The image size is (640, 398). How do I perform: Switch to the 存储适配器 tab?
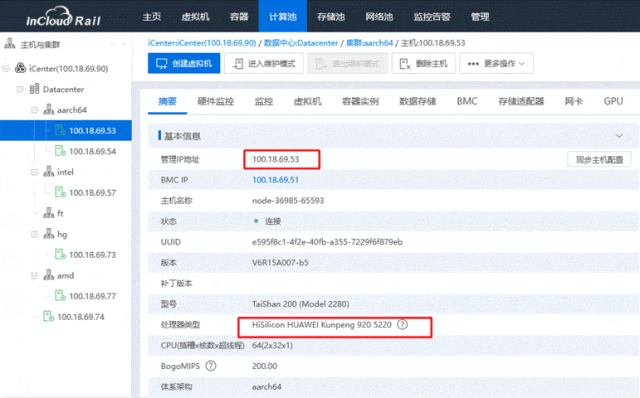(x=521, y=101)
